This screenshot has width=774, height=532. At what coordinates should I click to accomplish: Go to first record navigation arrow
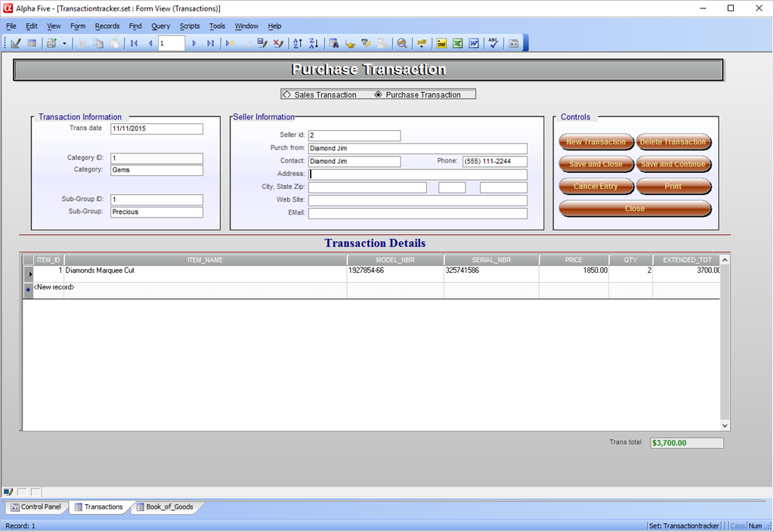[x=134, y=43]
